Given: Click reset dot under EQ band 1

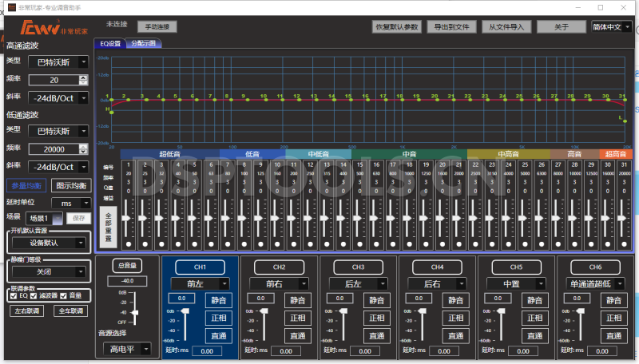Looking at the screenshot, I should (x=128, y=245).
